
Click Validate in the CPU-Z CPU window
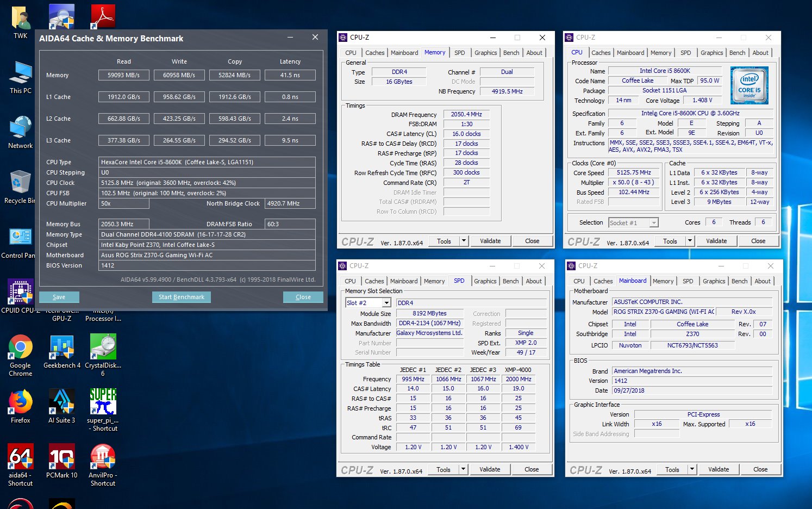pyautogui.click(x=716, y=241)
